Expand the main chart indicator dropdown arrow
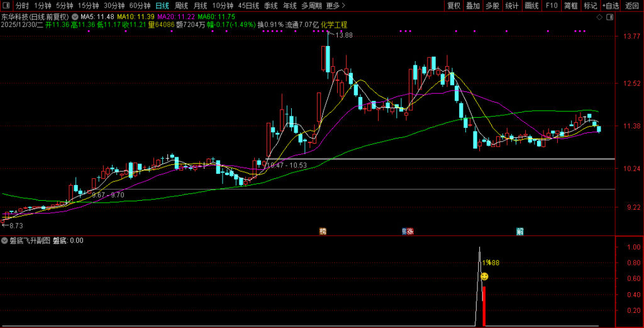This screenshot has height=328, width=644. click(76, 16)
